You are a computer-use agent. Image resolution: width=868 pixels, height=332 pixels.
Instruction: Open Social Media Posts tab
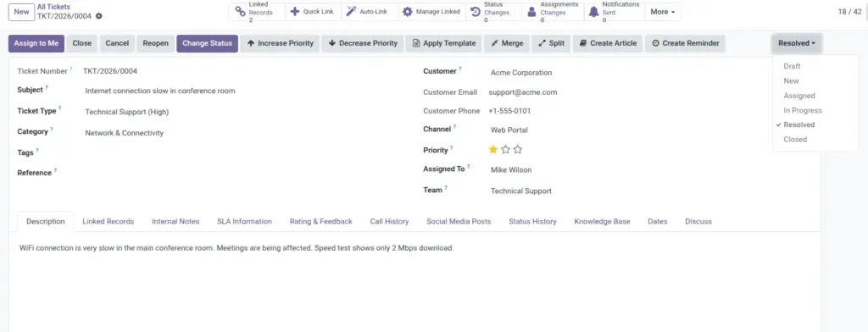pos(459,221)
